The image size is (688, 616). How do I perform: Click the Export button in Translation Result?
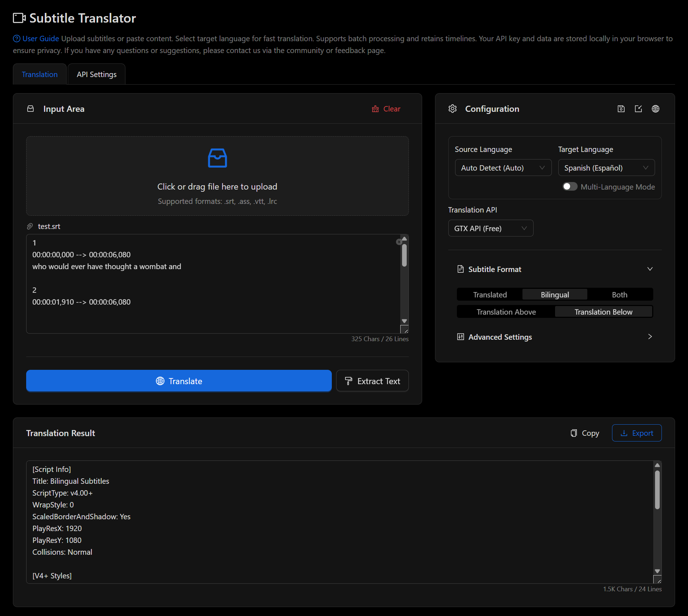(636, 433)
